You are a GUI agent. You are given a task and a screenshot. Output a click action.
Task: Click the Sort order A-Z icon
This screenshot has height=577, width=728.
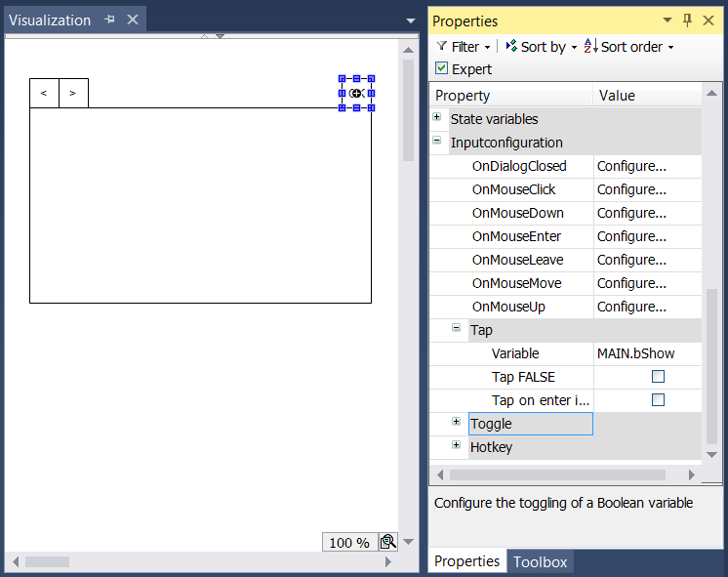click(590, 46)
